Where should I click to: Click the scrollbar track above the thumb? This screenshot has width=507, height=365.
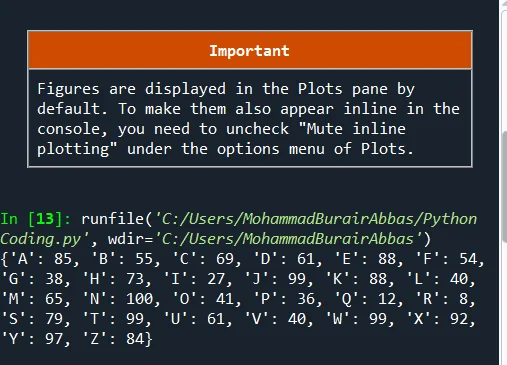[x=505, y=70]
